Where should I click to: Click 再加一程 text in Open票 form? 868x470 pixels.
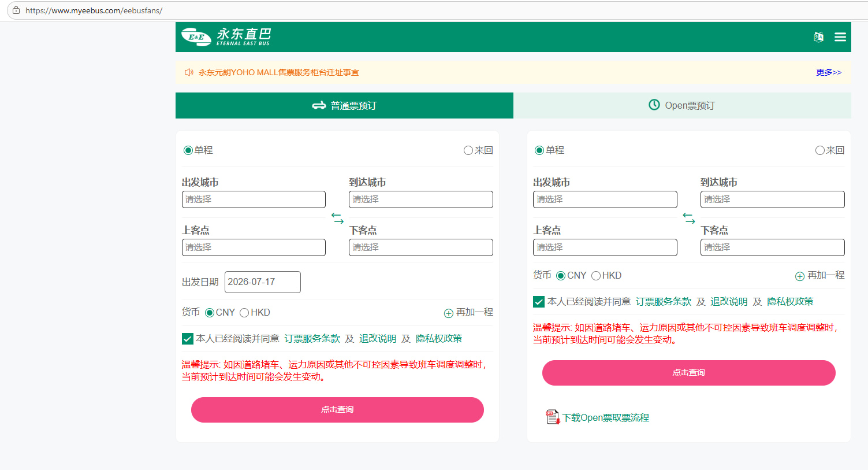tap(826, 275)
